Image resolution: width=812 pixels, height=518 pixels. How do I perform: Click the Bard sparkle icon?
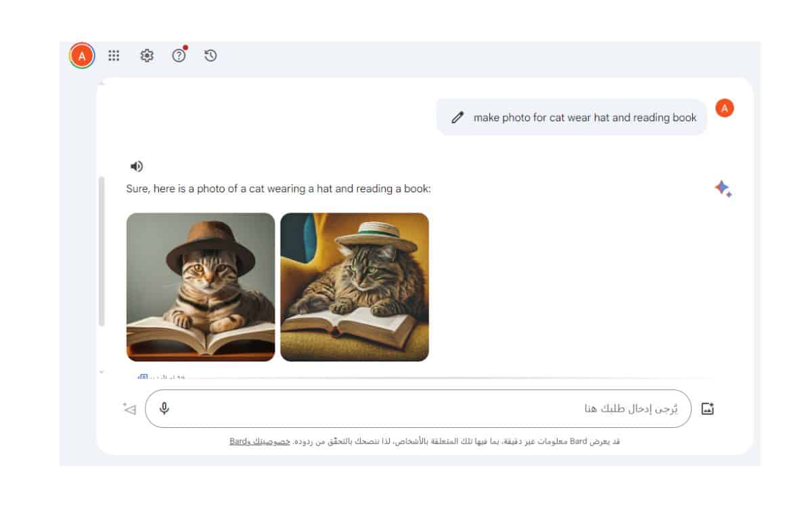[723, 189]
